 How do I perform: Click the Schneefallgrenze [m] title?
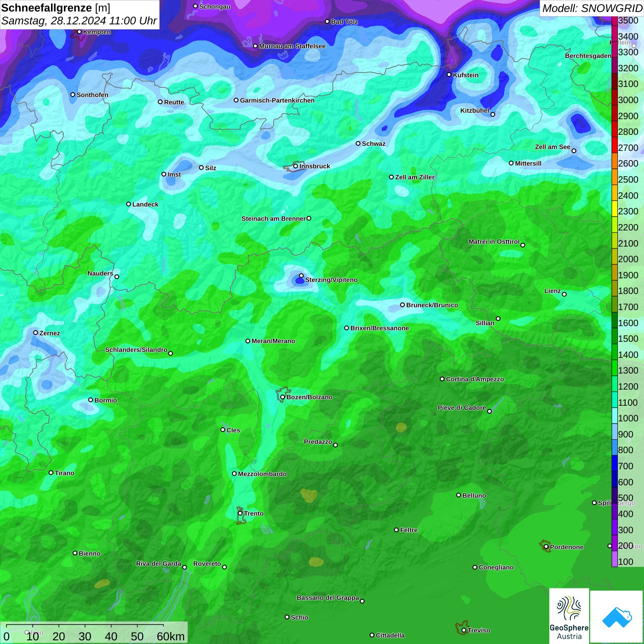(x=56, y=8)
